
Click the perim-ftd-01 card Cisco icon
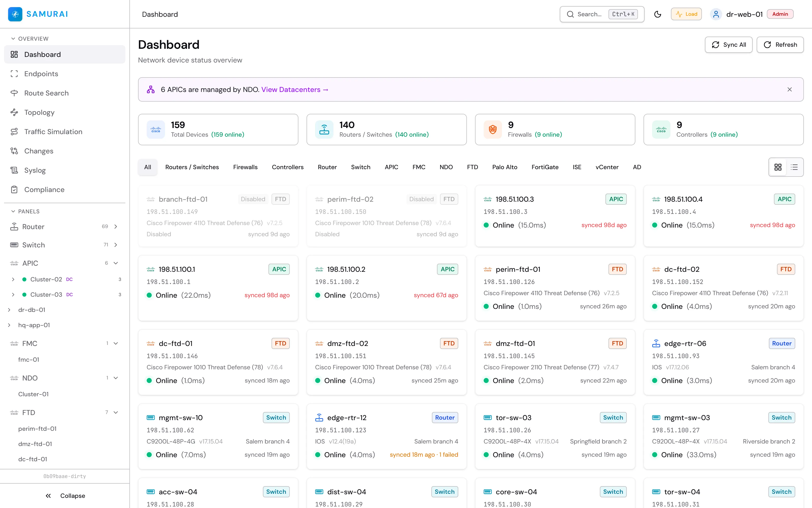coord(487,269)
